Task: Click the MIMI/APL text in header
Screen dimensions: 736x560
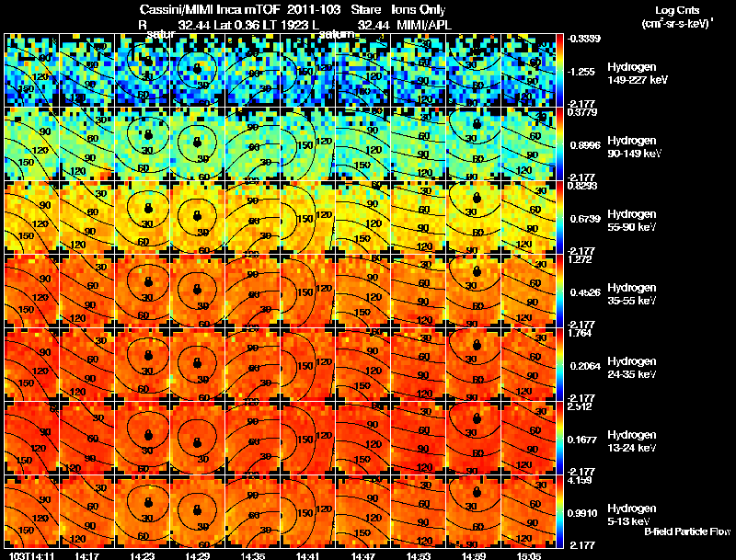Action: (x=424, y=25)
